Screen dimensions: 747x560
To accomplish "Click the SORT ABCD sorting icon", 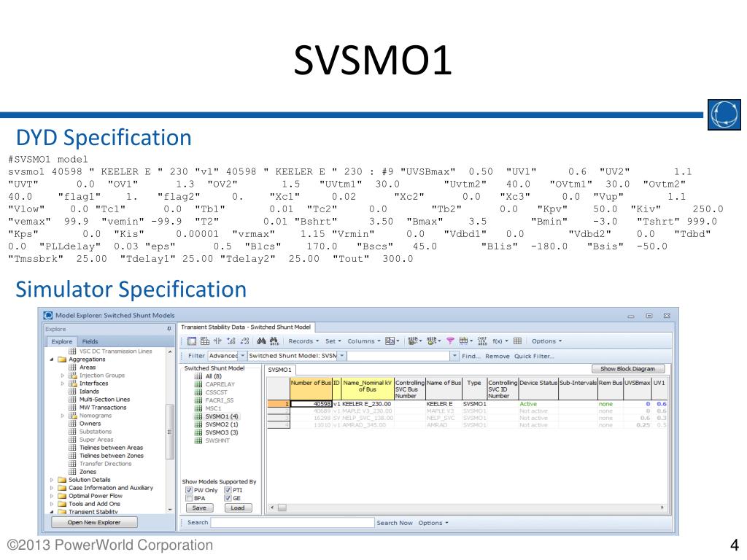I will point(482,341).
